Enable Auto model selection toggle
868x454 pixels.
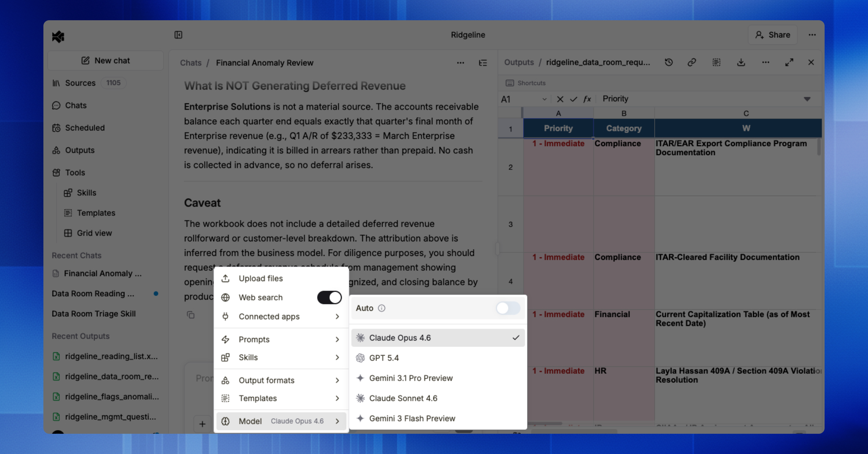tap(508, 308)
